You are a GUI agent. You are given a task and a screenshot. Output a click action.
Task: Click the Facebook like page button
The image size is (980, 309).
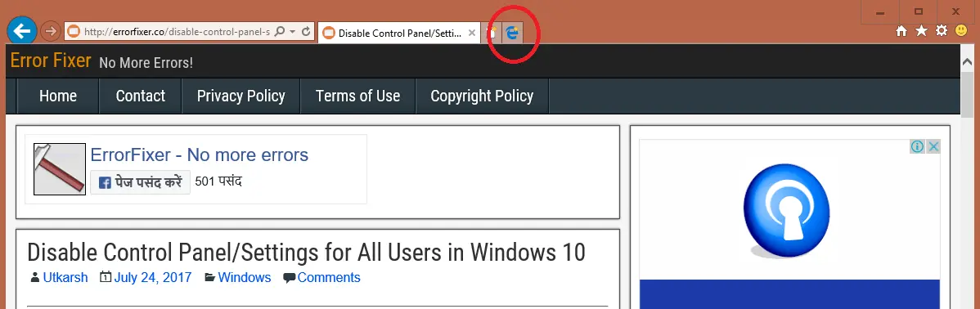coord(140,182)
